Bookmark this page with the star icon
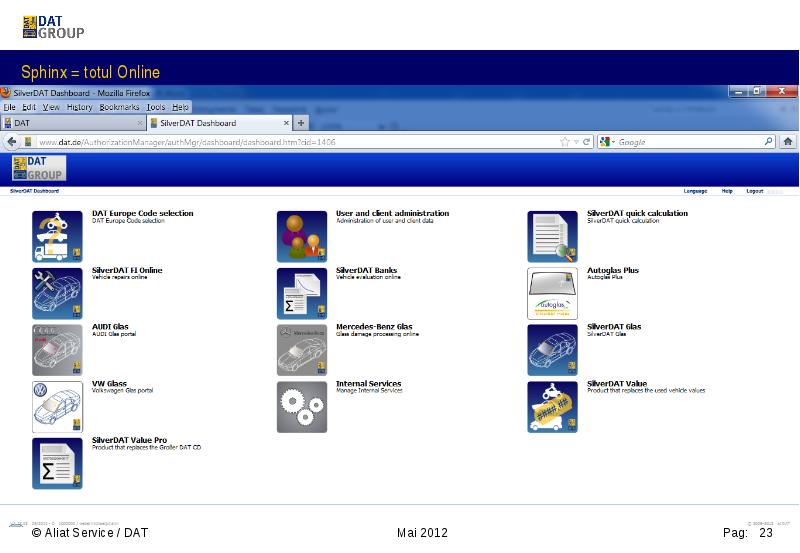Image resolution: width=800 pixels, height=553 pixels. coord(564,142)
